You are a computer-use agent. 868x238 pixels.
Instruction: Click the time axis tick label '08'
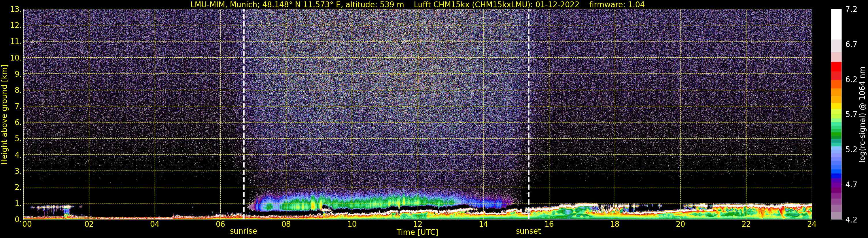click(286, 224)
